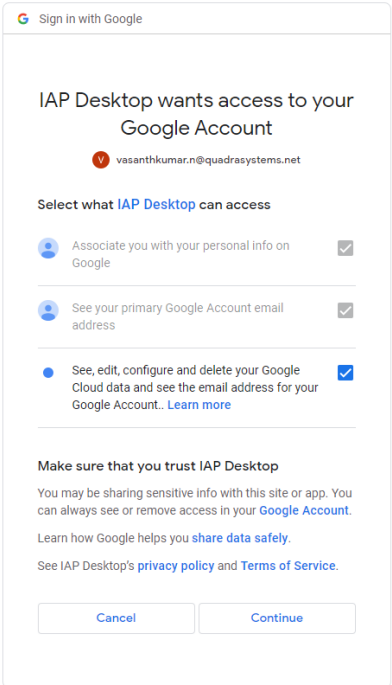This screenshot has height=685, width=392.
Task: Click the person icon beside email address permission
Action: click(49, 311)
